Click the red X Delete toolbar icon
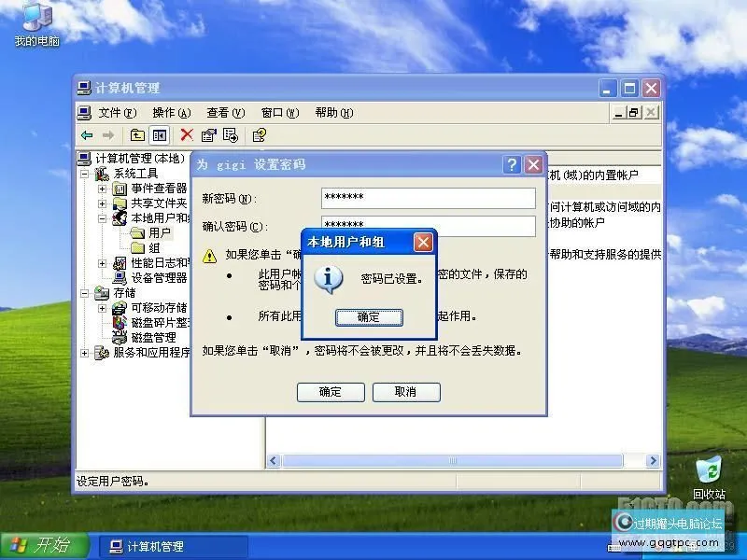The image size is (747, 560). pyautogui.click(x=185, y=134)
